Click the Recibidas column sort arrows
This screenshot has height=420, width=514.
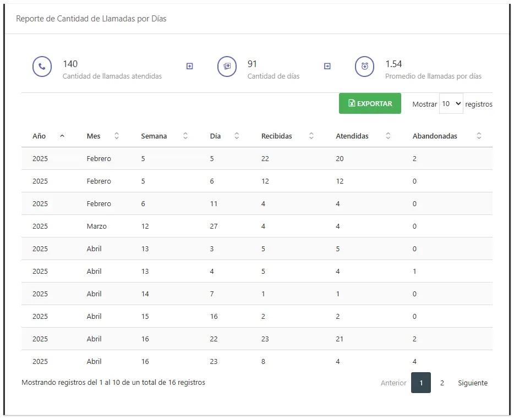point(311,136)
